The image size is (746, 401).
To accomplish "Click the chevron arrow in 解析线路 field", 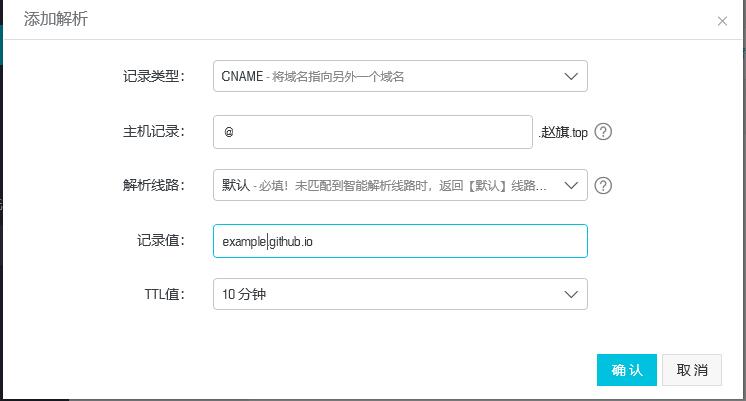I will (x=571, y=186).
